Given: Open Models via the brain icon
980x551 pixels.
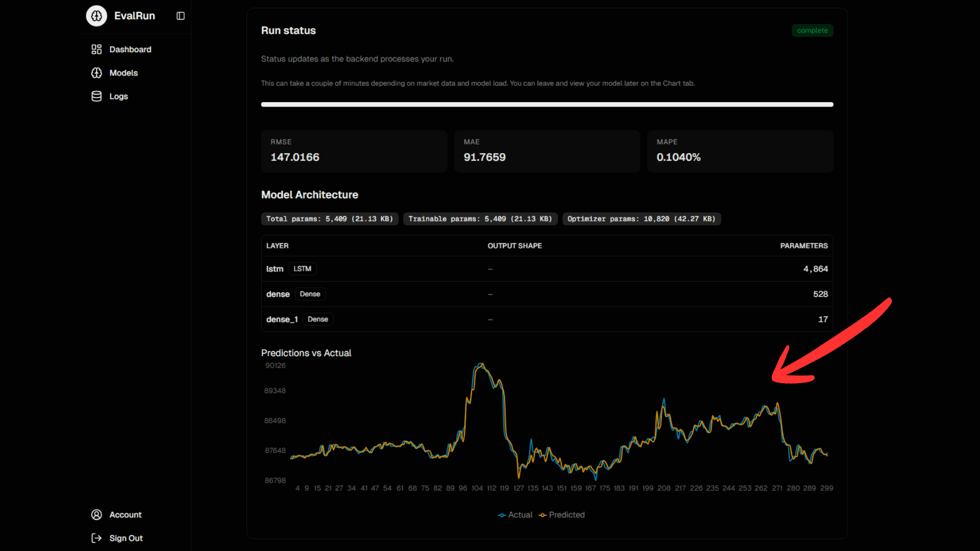Looking at the screenshot, I should pos(96,72).
